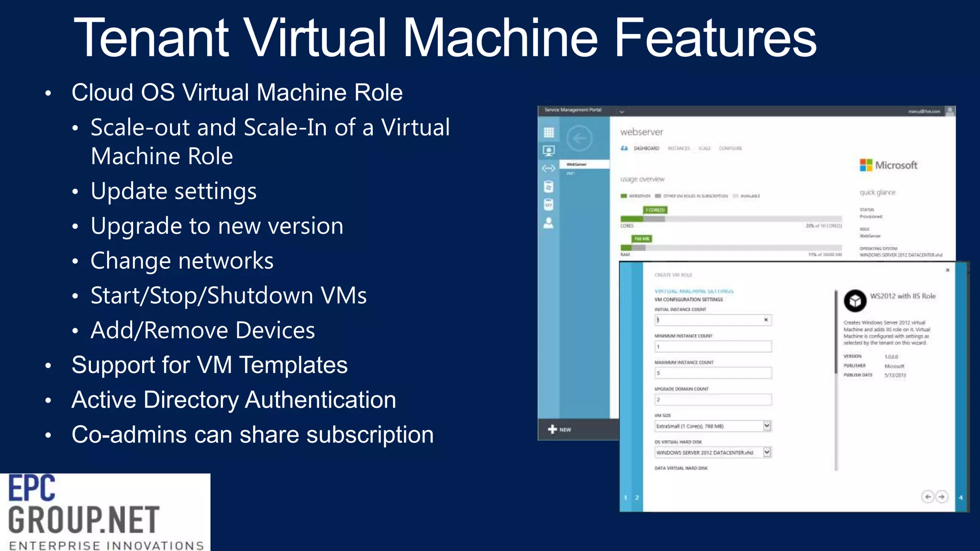Click the Cores usage progress bar
Viewport: 980px width, 551px height.
pyautogui.click(x=731, y=219)
